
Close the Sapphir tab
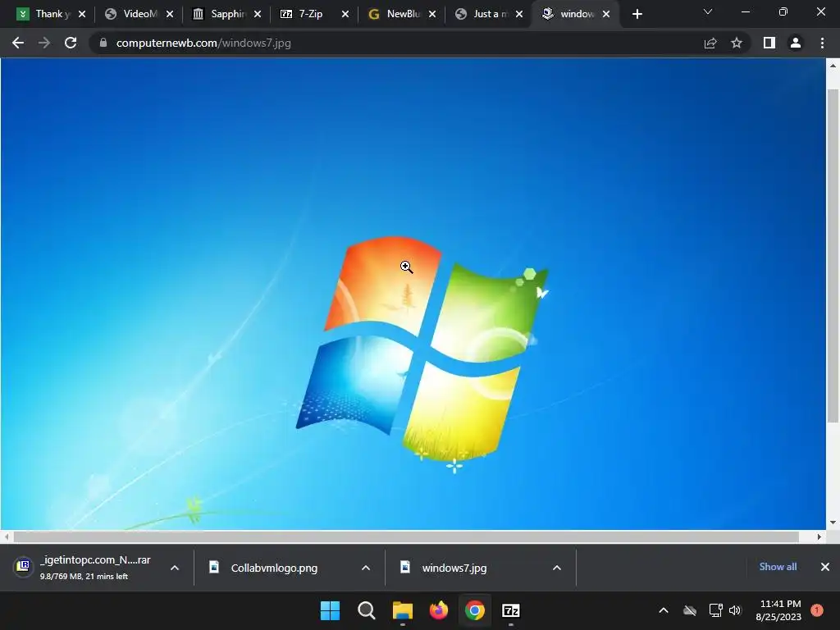point(258,15)
